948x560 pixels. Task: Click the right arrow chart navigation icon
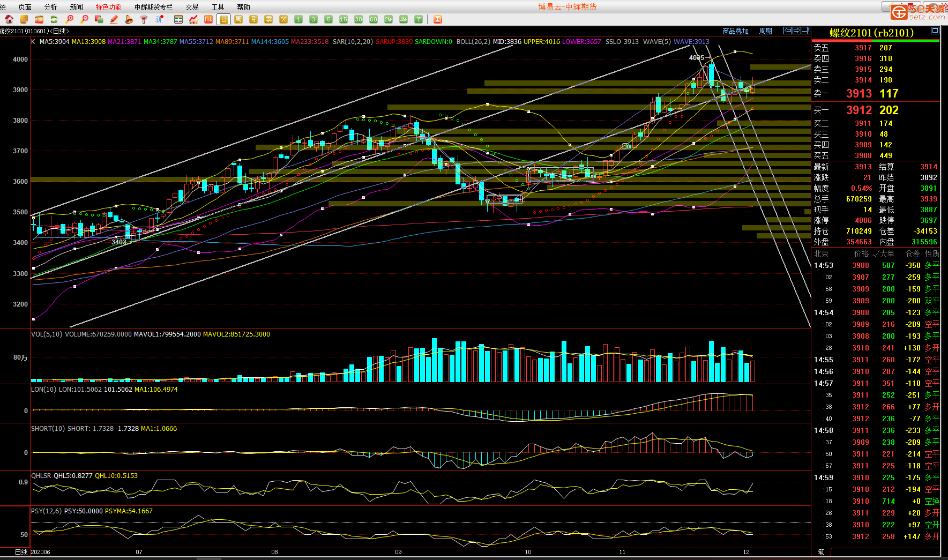click(796, 31)
